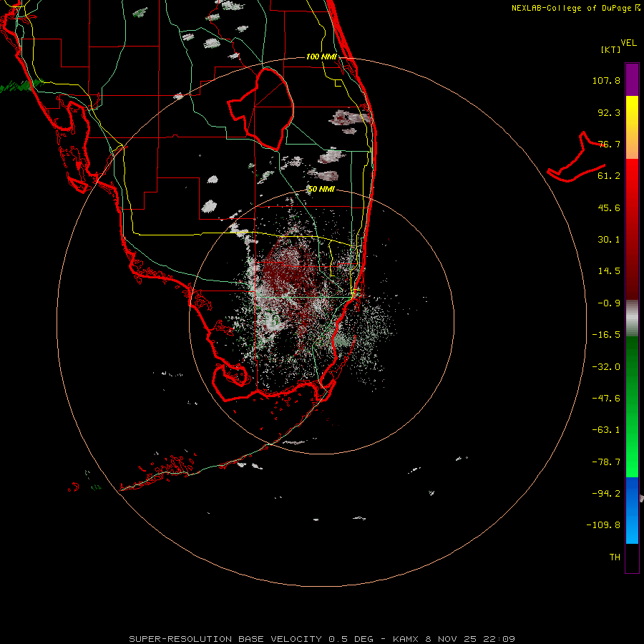
Task: Select the -16.5 velocity scale value
Action: click(606, 335)
